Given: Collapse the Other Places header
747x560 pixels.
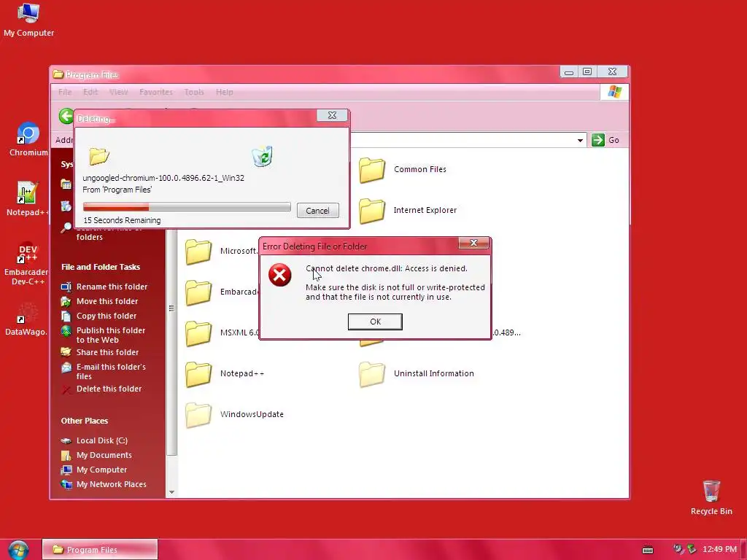Looking at the screenshot, I should coord(85,421).
